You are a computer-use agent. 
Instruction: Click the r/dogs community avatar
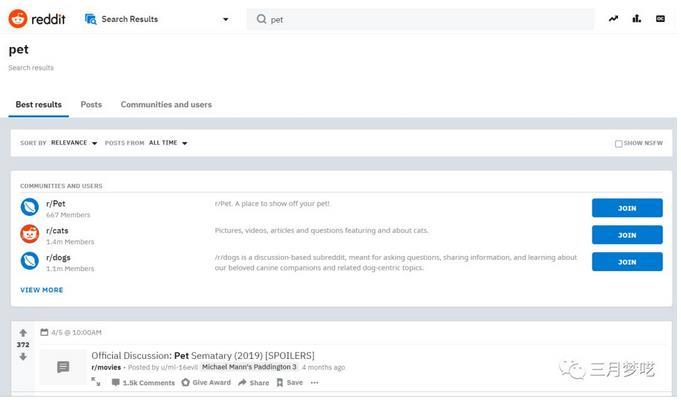(30, 261)
